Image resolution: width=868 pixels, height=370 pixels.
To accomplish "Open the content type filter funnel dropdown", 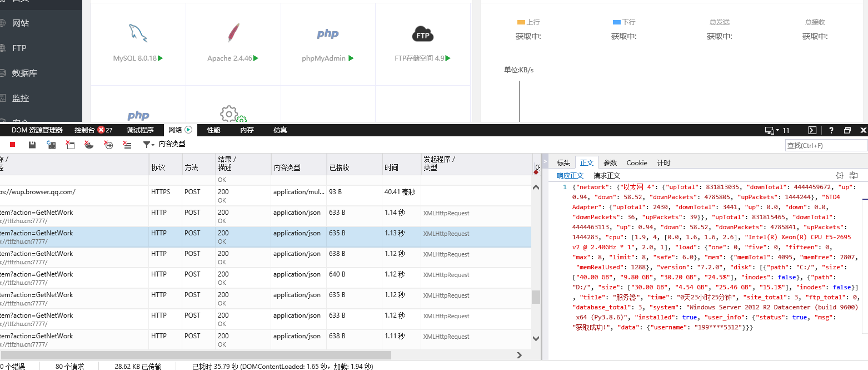I will click(x=149, y=145).
